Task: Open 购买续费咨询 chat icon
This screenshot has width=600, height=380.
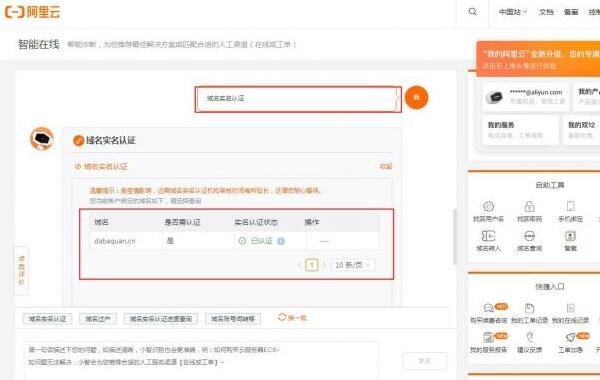Action: 488,308
